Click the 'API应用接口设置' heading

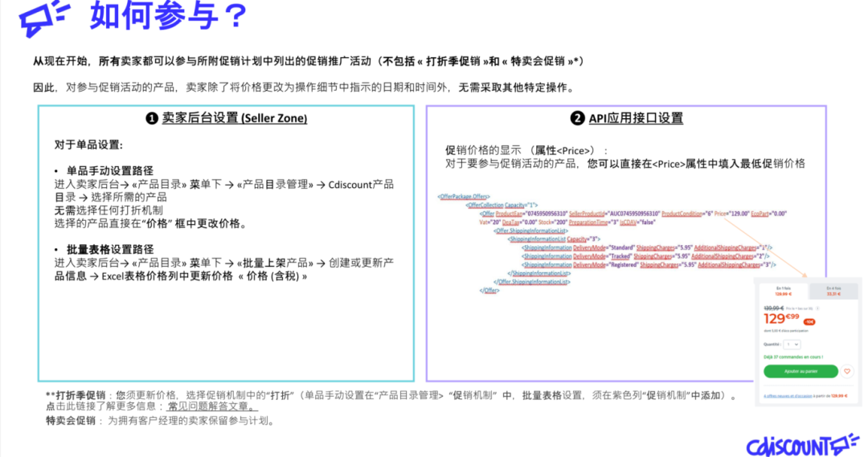[x=636, y=118]
